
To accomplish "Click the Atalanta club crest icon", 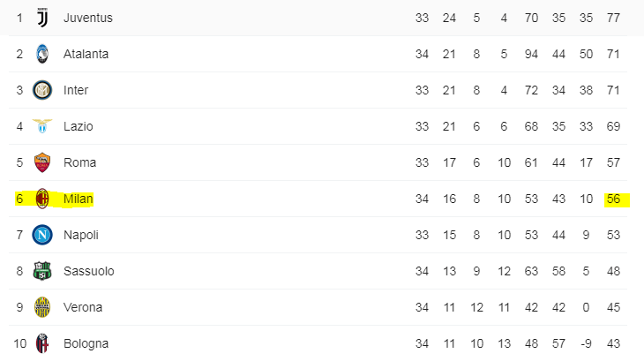I will 41,54.
